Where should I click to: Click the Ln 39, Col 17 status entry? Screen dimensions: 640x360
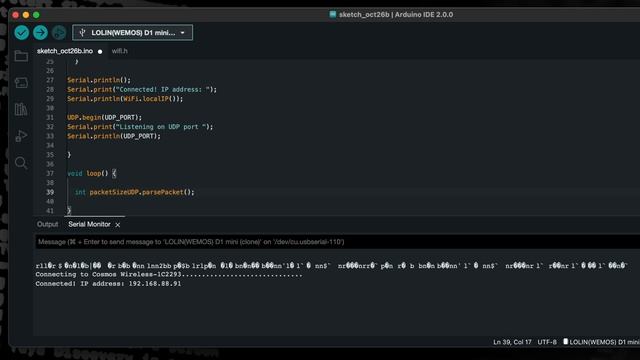512,342
